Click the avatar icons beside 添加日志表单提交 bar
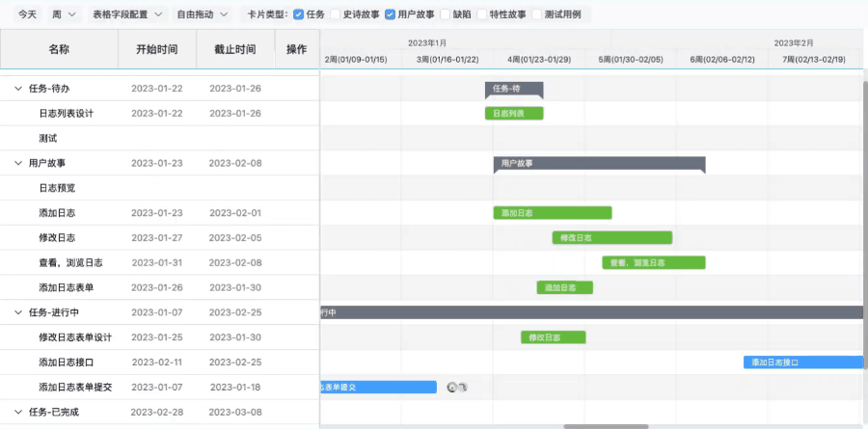The height and width of the screenshot is (429, 868). pos(457,387)
